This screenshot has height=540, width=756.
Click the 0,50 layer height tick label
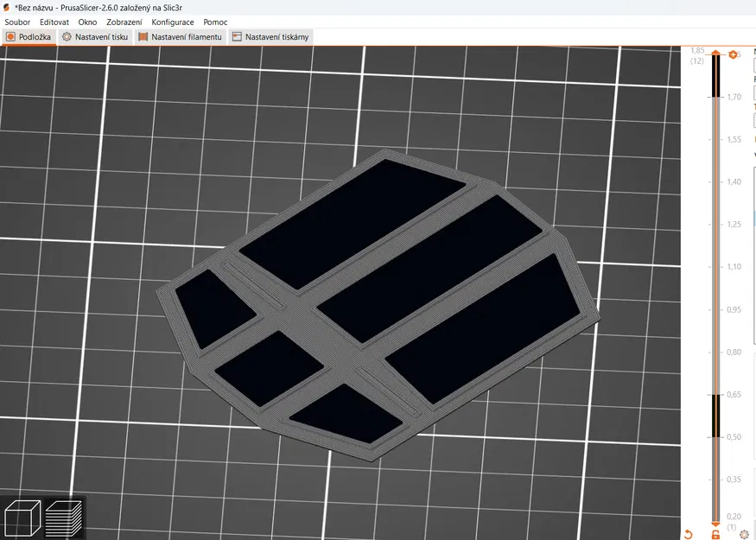pyautogui.click(x=734, y=437)
